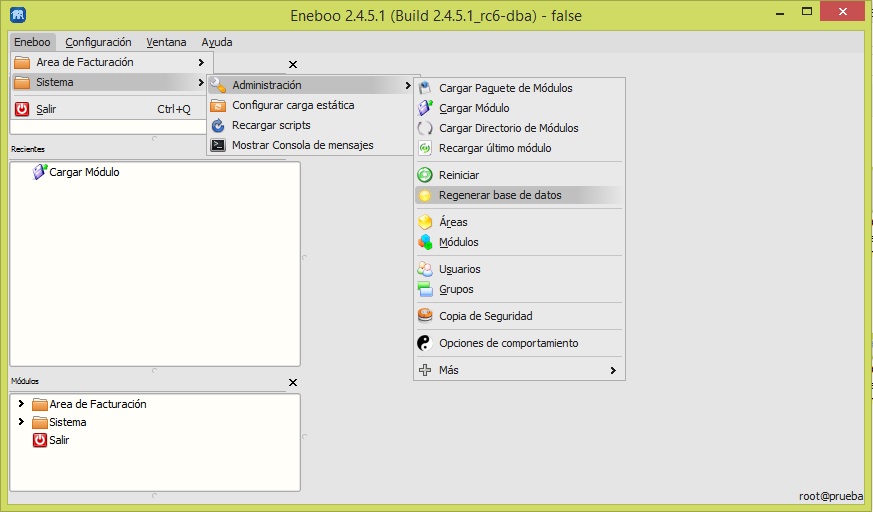Click the Grupos icon

425,289
